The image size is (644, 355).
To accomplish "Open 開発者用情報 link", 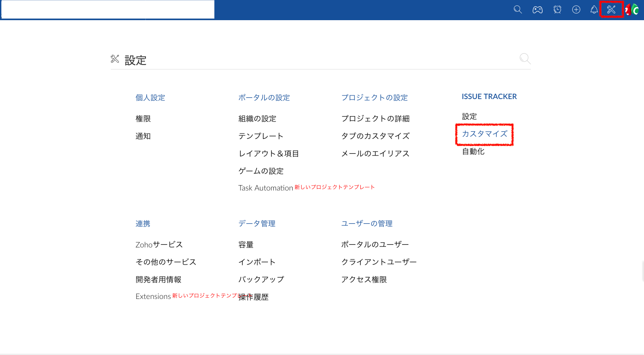I will pyautogui.click(x=158, y=280).
